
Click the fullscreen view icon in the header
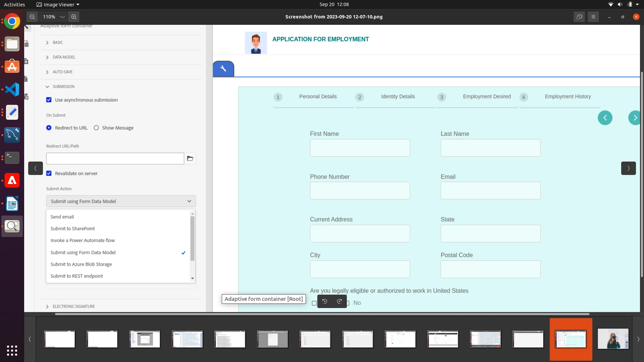click(x=579, y=17)
